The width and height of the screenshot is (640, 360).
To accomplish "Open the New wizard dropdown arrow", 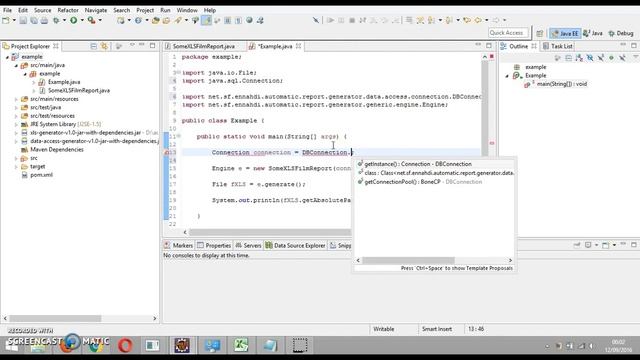I will (14, 20).
